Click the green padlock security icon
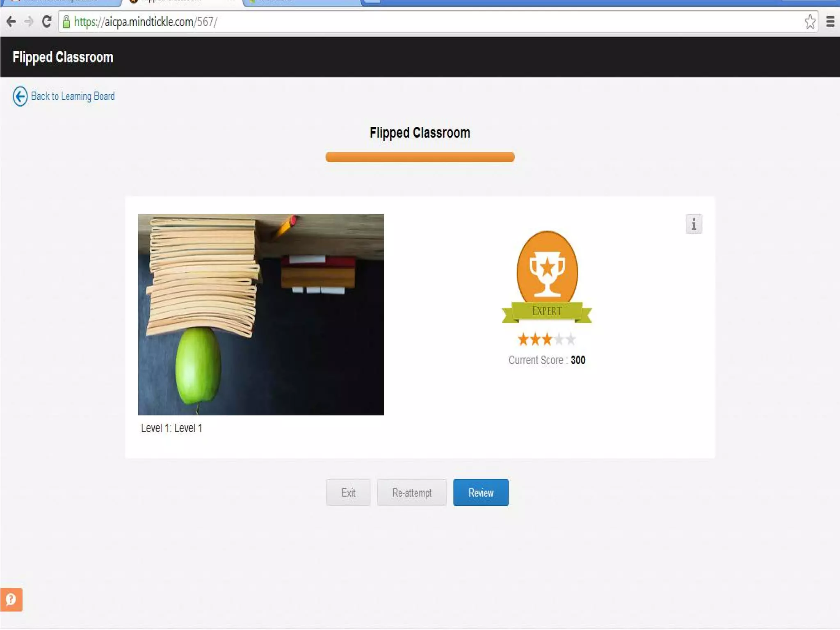The image size is (840, 630). (66, 22)
